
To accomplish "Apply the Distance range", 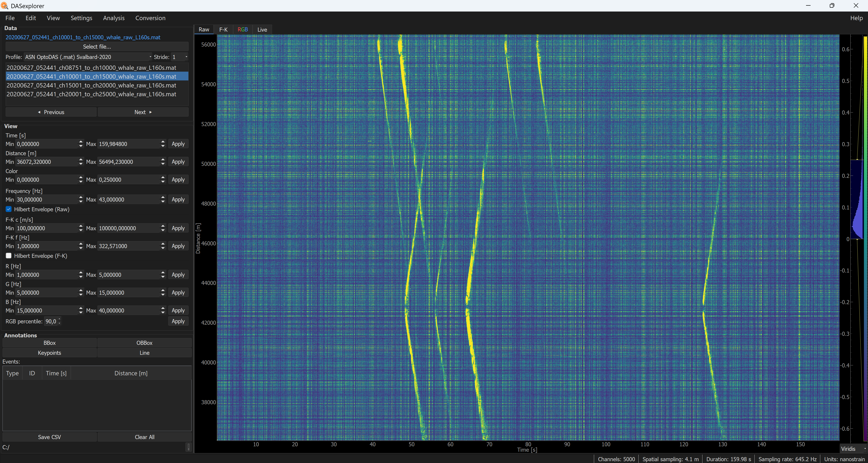I will tap(178, 162).
